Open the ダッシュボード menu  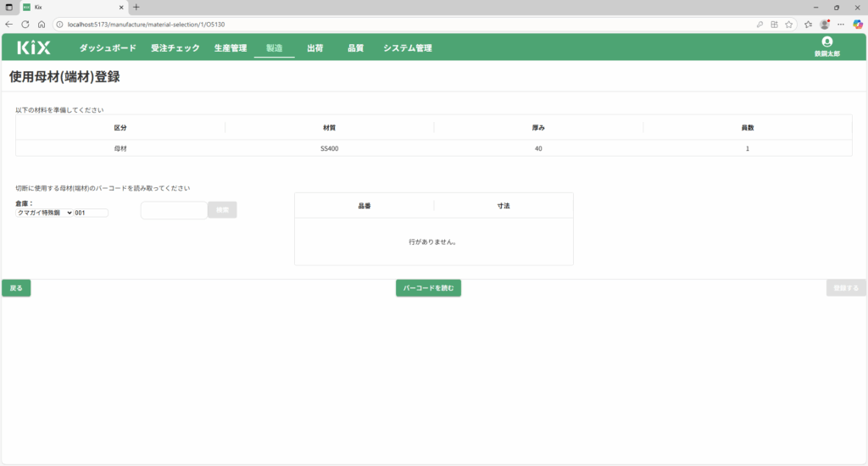pyautogui.click(x=108, y=48)
